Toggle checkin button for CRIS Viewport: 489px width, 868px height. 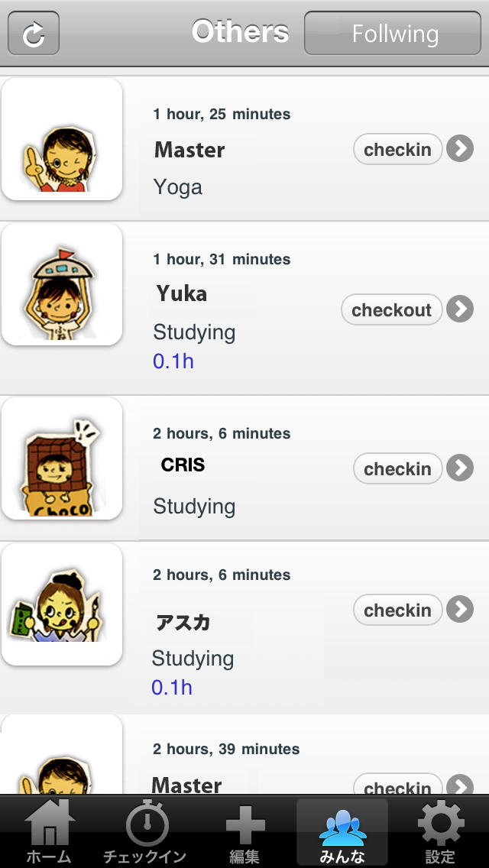[x=397, y=468]
